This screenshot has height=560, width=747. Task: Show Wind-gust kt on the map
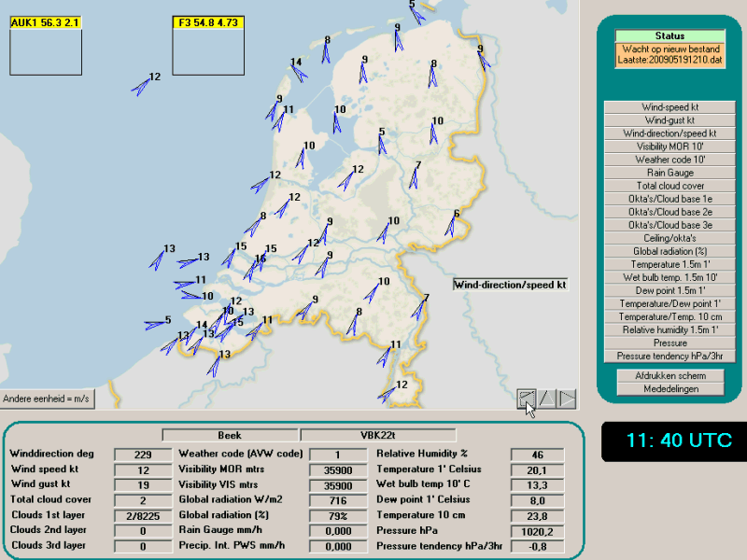669,120
